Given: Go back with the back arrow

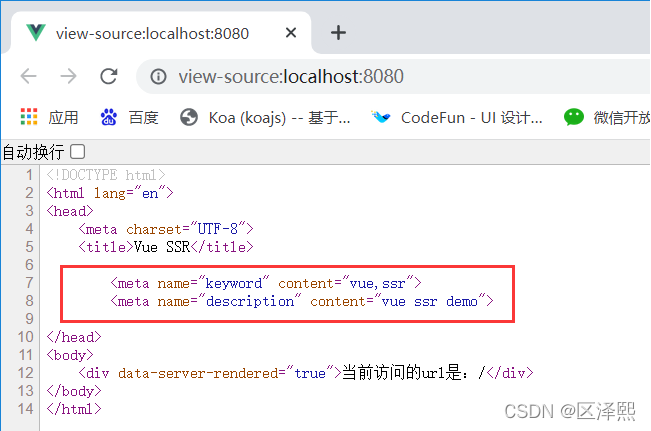Looking at the screenshot, I should click(x=29, y=76).
